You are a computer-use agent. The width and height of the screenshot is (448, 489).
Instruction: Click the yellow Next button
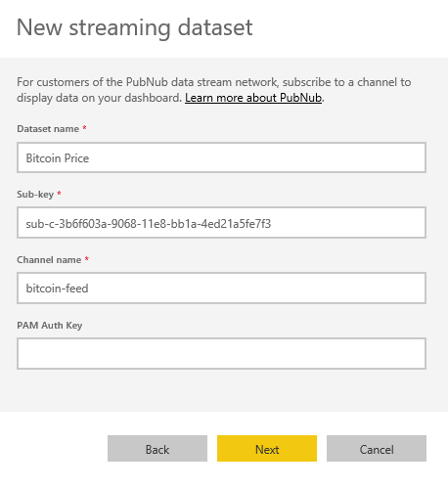point(267,449)
